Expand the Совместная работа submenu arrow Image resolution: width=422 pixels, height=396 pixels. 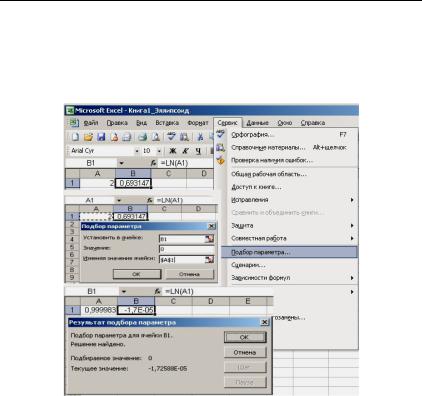click(x=352, y=238)
